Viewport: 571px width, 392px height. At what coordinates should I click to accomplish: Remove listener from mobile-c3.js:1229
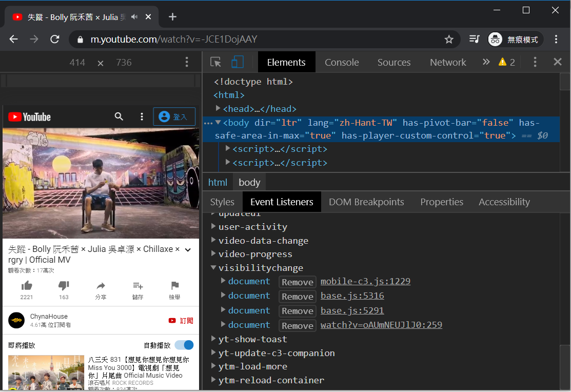(x=297, y=282)
